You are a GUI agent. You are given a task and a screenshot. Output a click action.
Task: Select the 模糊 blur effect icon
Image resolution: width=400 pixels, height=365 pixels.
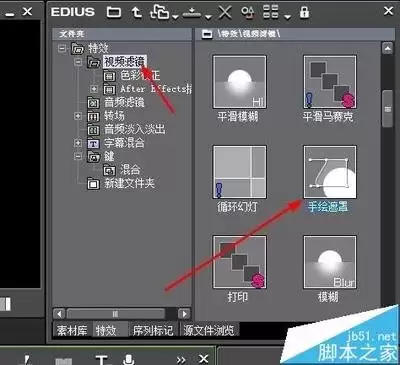click(x=330, y=262)
